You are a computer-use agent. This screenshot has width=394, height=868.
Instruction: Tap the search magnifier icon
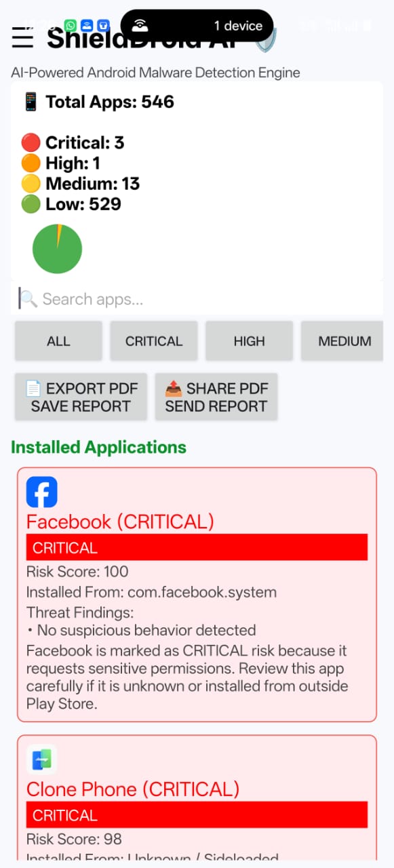click(x=28, y=299)
